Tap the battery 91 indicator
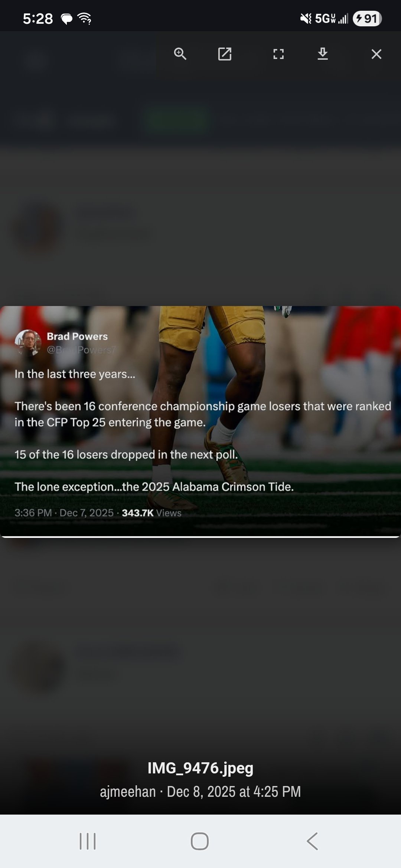Viewport: 401px width, 868px height. coord(367,19)
